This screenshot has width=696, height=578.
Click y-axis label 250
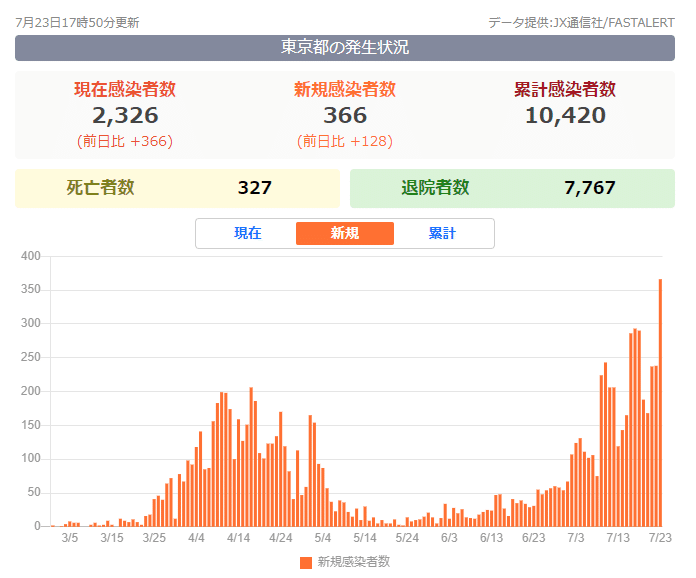(x=31, y=357)
